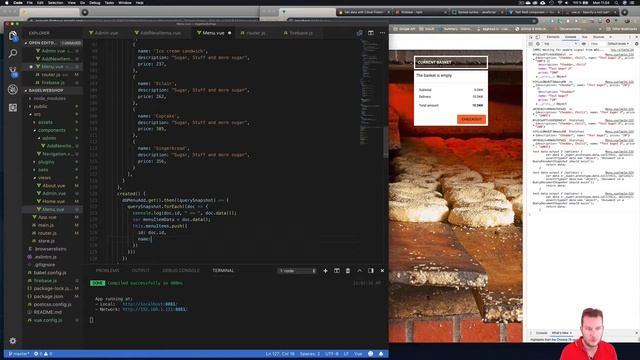Open a new browser tab with plus button
Screen dimensions: 640x360
click(x=624, y=12)
